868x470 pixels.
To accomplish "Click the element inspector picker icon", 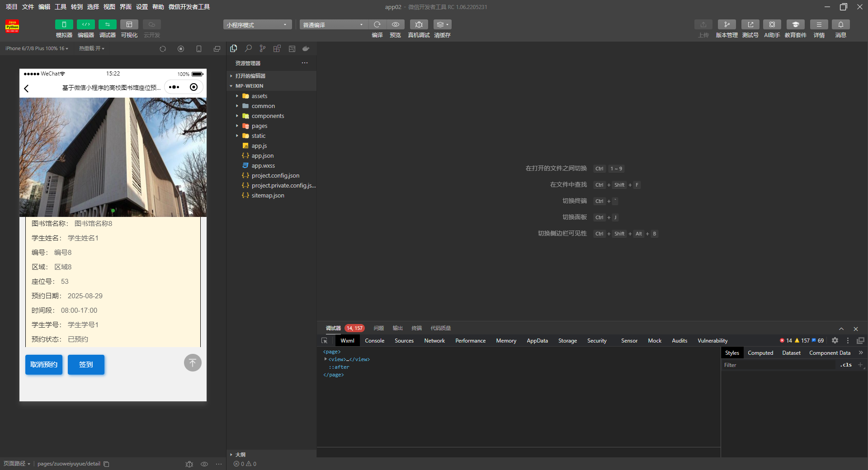I will (324, 341).
